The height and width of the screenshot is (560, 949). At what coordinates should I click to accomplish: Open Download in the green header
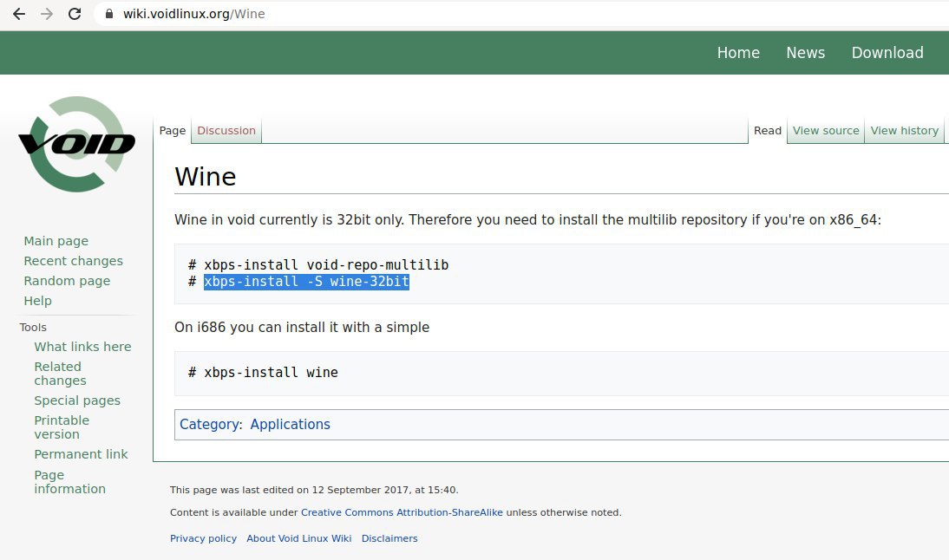pos(887,53)
